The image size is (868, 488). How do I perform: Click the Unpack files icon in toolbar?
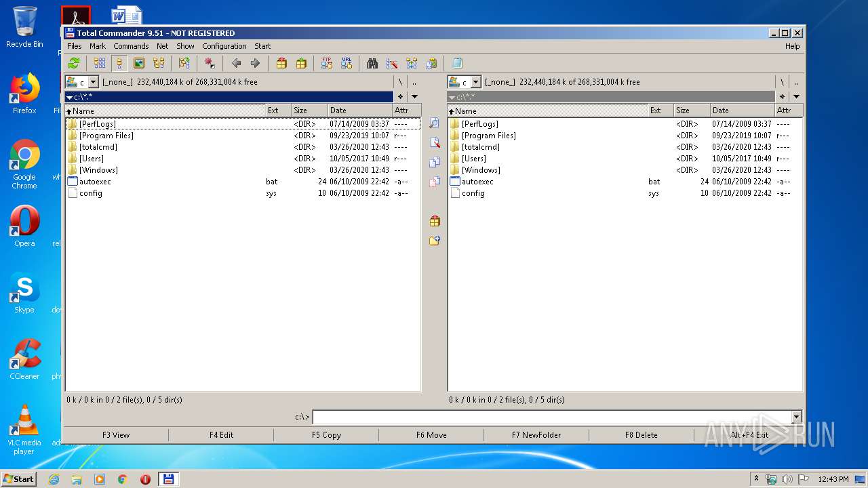pyautogui.click(x=301, y=63)
